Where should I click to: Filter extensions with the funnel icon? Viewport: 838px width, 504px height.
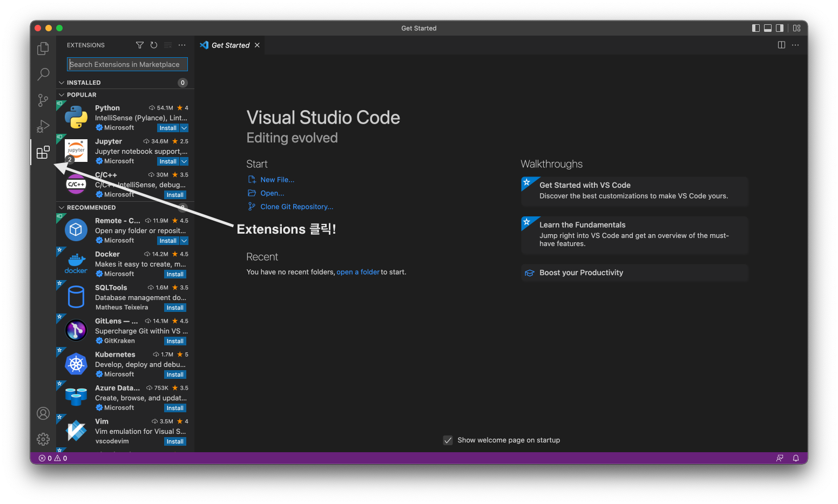140,45
